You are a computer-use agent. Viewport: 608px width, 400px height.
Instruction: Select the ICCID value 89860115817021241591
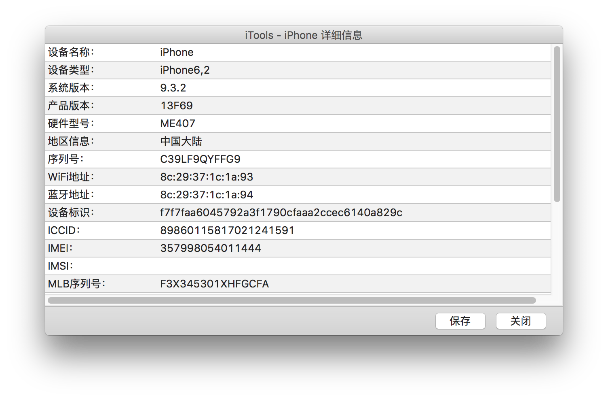[x=227, y=230]
